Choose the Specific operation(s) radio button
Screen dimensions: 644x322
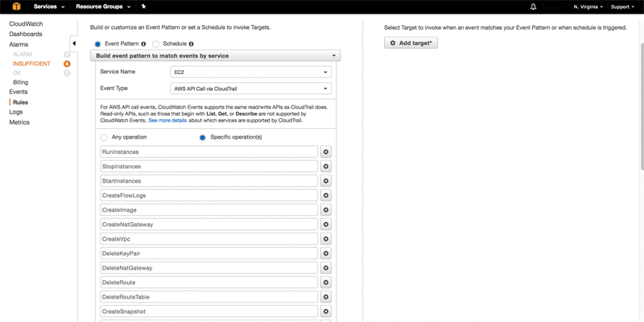coord(203,138)
